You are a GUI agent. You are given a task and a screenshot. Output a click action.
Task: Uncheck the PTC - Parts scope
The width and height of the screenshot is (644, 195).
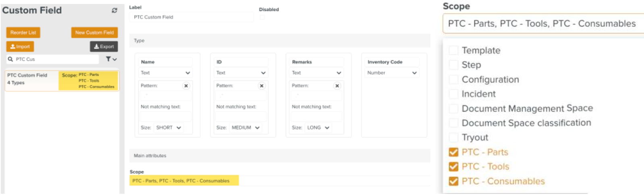coord(453,152)
